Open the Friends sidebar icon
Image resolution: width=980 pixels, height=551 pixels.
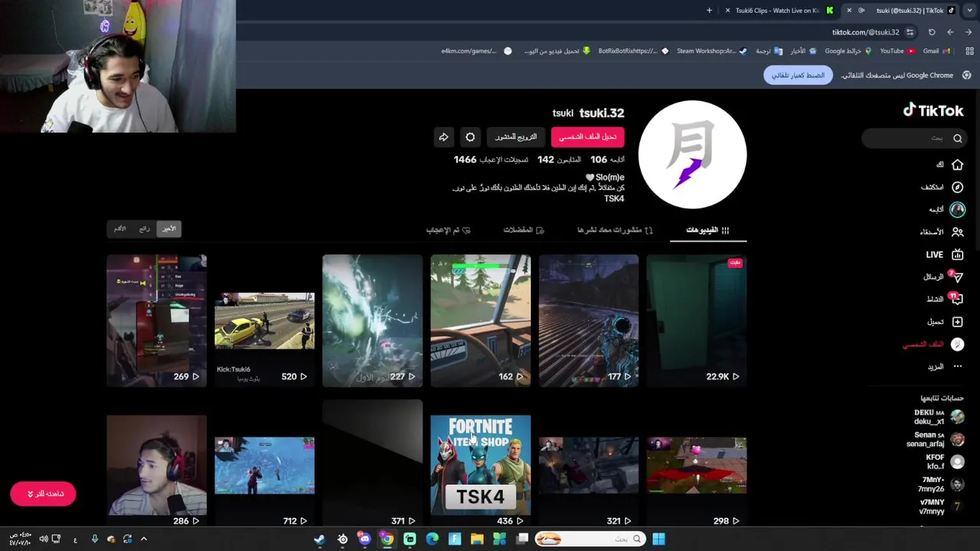click(x=957, y=232)
